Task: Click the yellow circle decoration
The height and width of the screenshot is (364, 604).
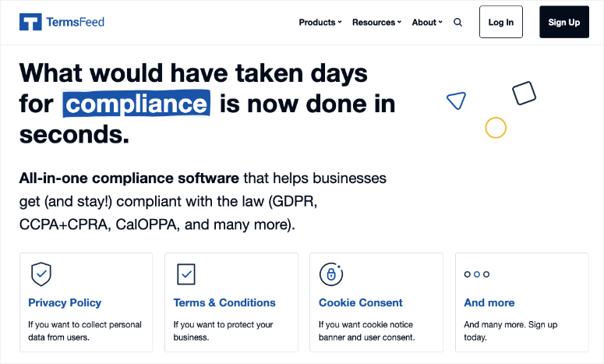Action: click(496, 128)
